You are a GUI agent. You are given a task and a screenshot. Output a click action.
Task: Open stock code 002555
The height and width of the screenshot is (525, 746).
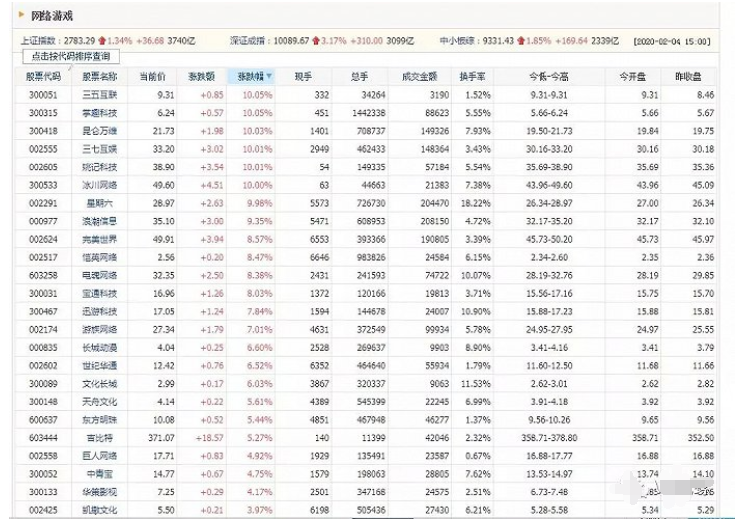click(x=43, y=149)
